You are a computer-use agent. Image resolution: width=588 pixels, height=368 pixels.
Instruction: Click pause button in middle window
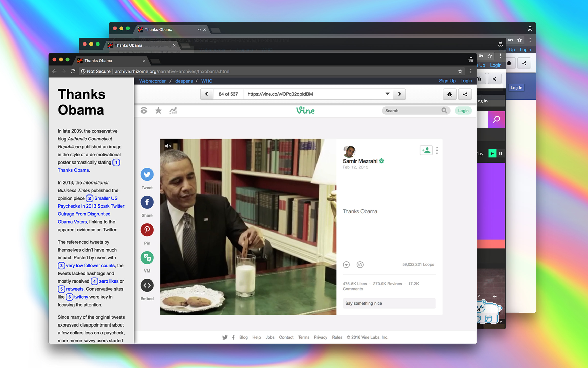point(501,154)
